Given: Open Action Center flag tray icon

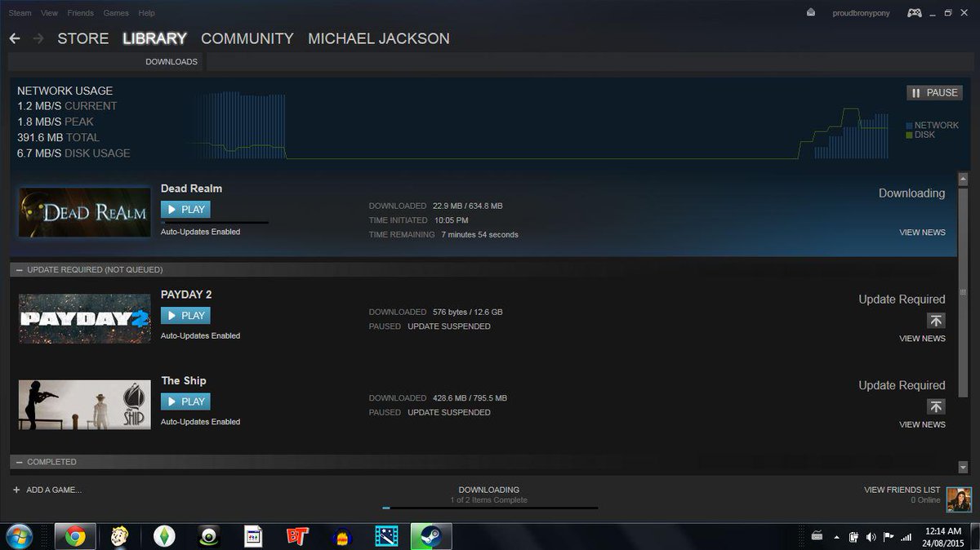Looking at the screenshot, I should [x=888, y=537].
